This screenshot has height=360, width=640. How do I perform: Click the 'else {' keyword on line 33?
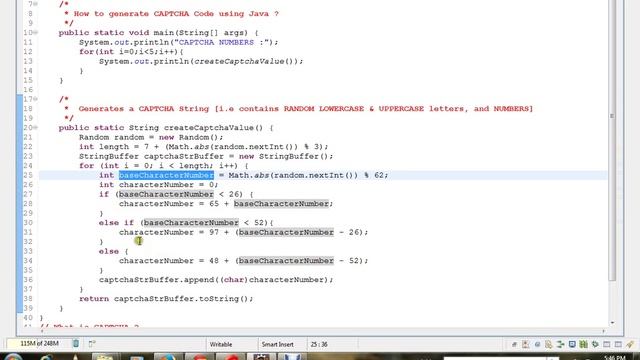point(113,251)
